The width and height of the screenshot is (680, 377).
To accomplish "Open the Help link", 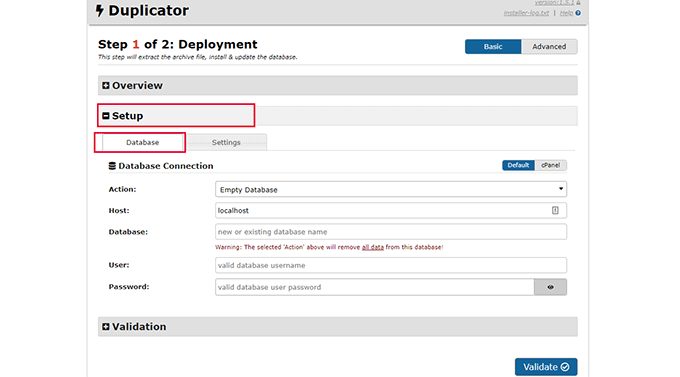I will pyautogui.click(x=566, y=13).
